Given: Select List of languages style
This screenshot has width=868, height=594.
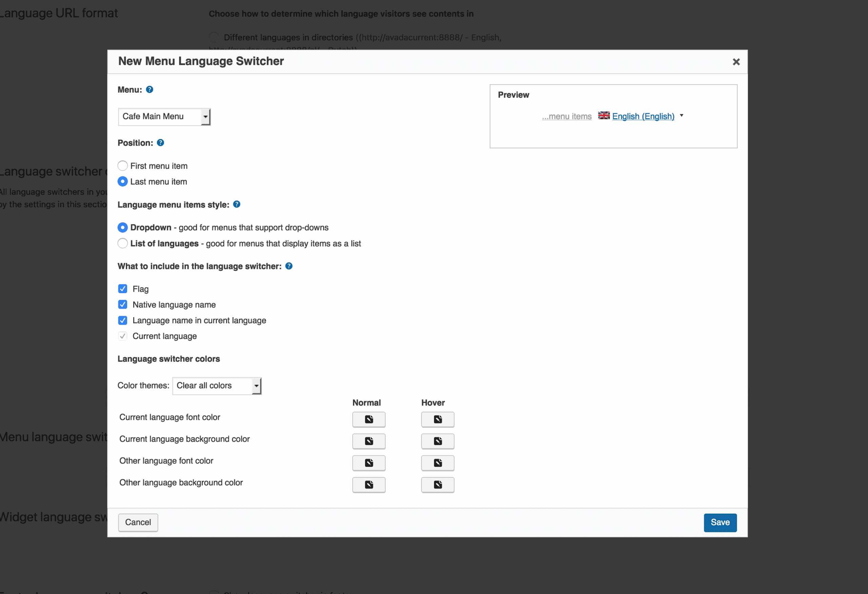Looking at the screenshot, I should pyautogui.click(x=122, y=243).
